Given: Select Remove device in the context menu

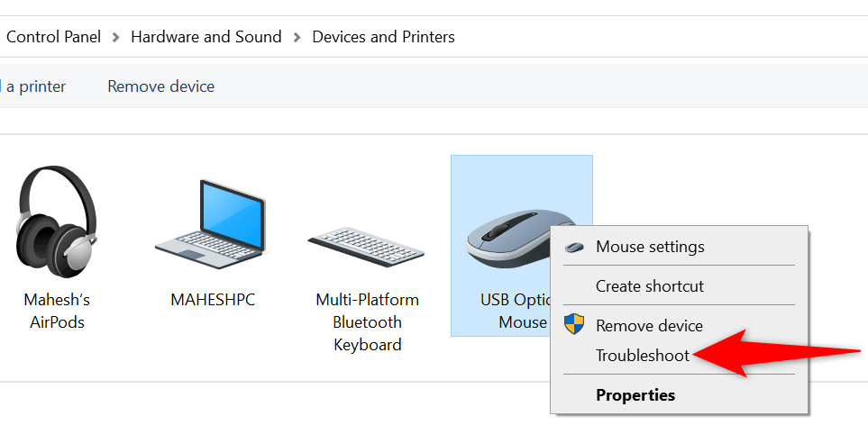Looking at the screenshot, I should point(649,326).
